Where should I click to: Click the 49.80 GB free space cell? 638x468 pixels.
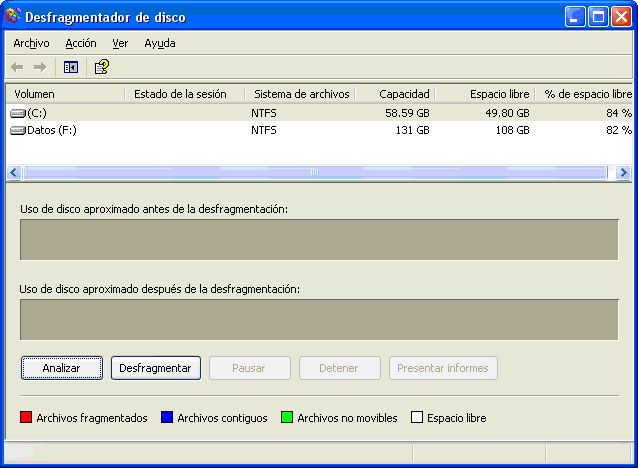(507, 113)
